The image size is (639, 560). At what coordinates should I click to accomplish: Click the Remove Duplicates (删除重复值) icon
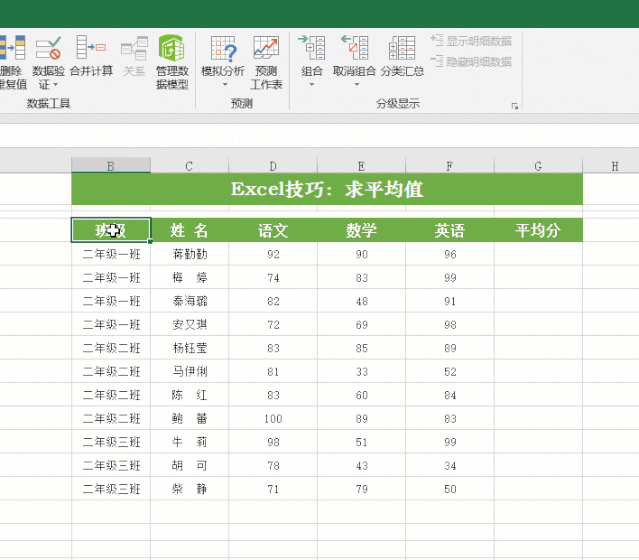tap(12, 48)
